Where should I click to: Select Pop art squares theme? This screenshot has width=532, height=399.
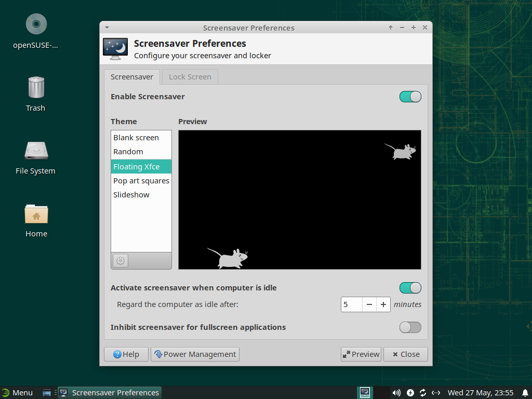[141, 181]
